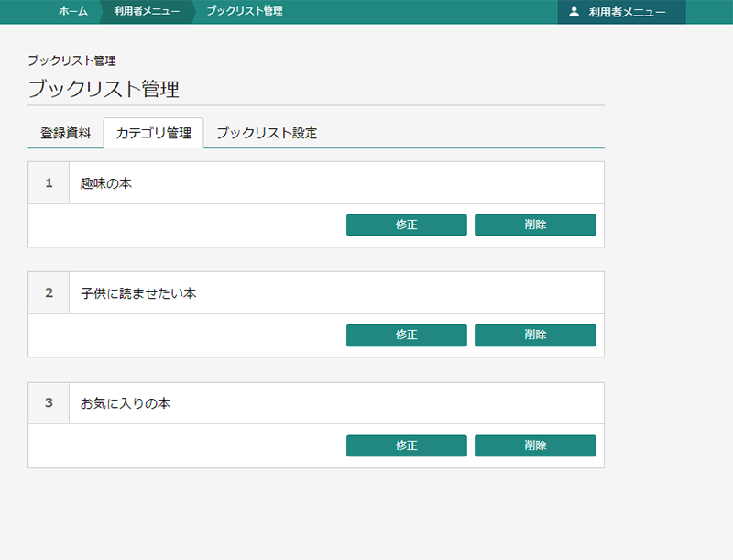Image resolution: width=733 pixels, height=560 pixels.
Task: Go to ホーム in the breadcrumb
Action: (x=73, y=11)
